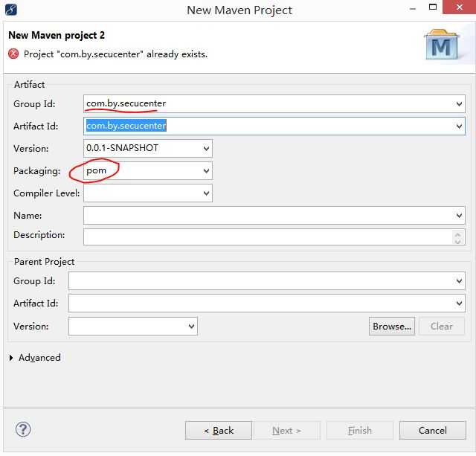Viewport: 476px width, 456px height.
Task: Maximize the New Maven Project window
Action: pyautogui.click(x=433, y=7)
